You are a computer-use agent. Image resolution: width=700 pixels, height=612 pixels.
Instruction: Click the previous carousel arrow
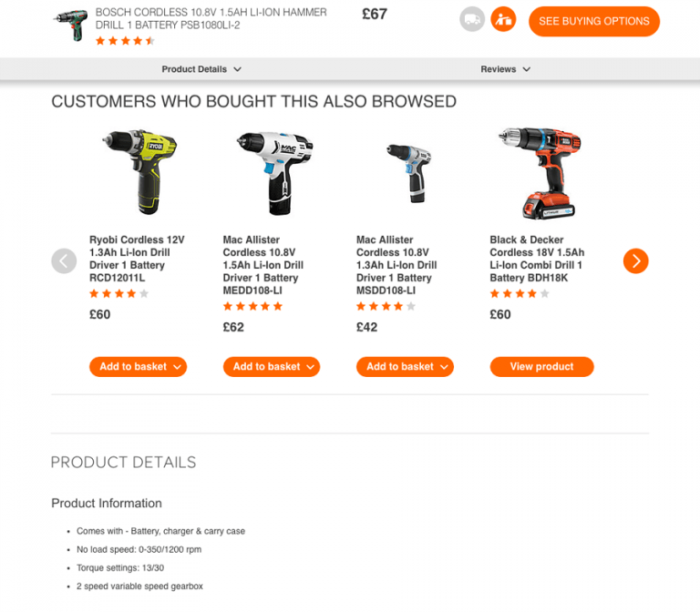pos(64,261)
